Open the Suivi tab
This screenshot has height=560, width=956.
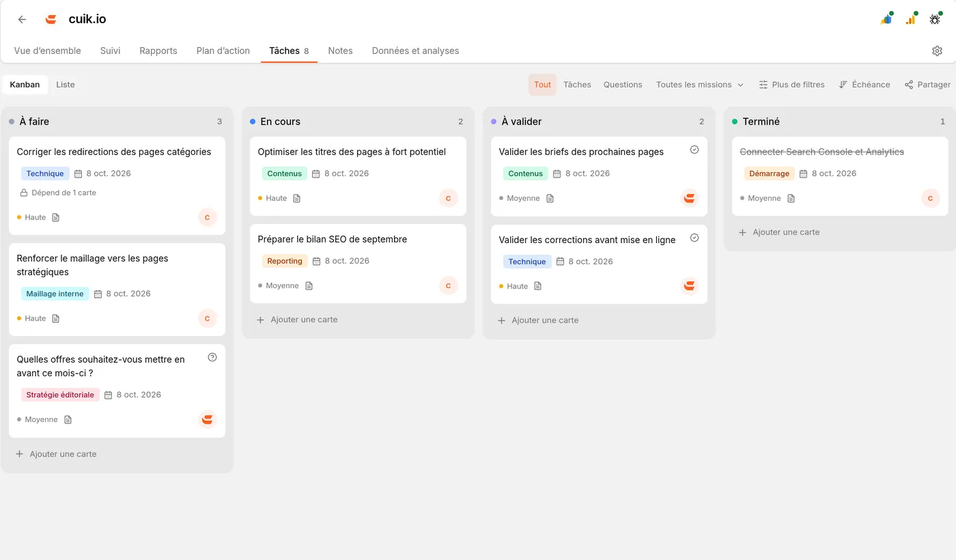coord(111,51)
